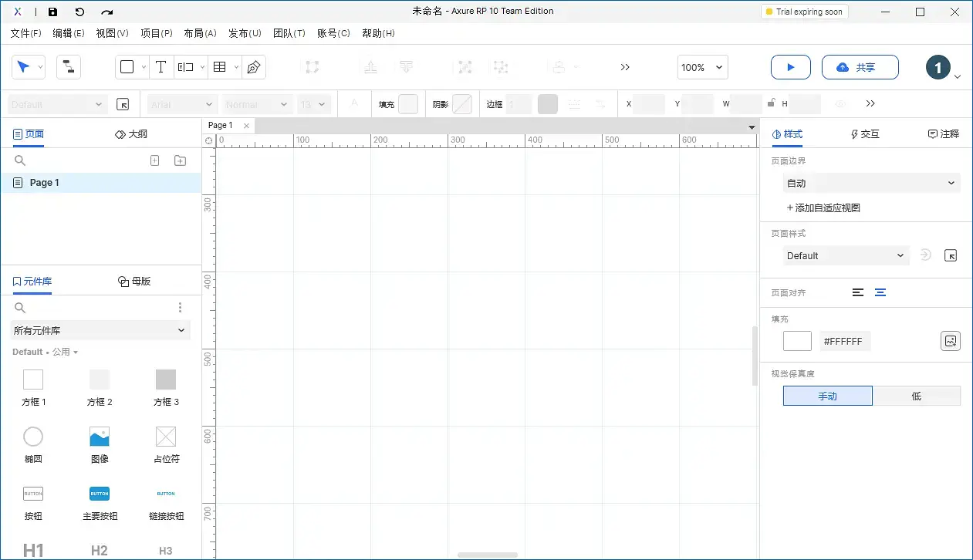Image resolution: width=973 pixels, height=560 pixels.
Task: Switch between 手动 and 低 visual fidelity
Action: [x=917, y=396]
